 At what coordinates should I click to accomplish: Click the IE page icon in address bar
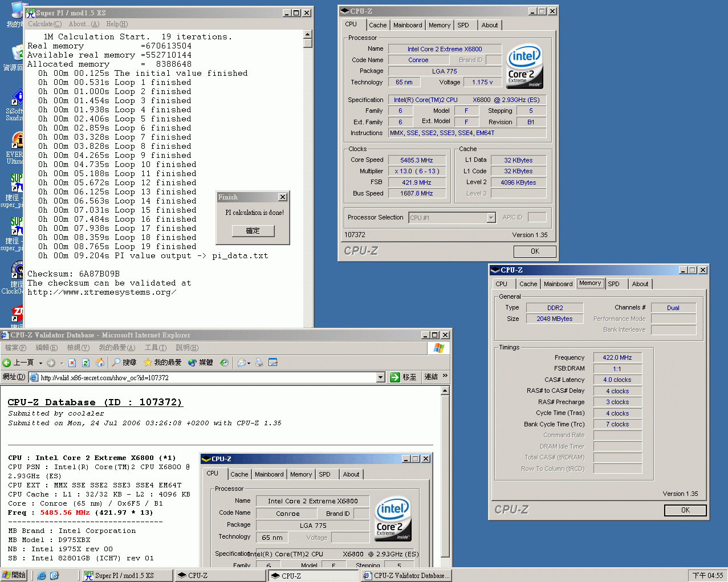(34, 377)
